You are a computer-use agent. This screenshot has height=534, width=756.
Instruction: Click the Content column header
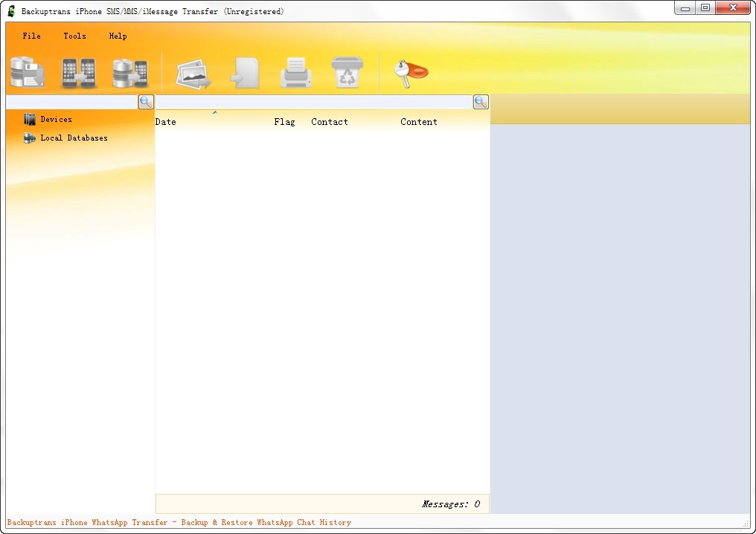(x=419, y=122)
